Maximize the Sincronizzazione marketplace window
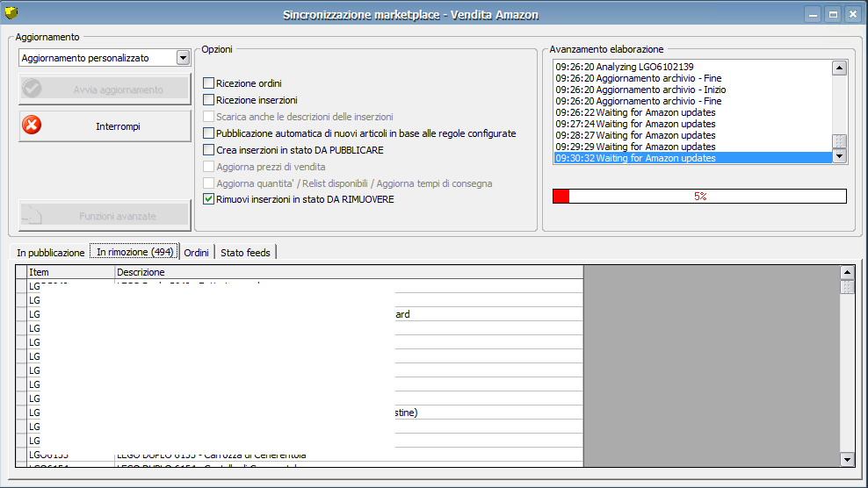 [833, 14]
